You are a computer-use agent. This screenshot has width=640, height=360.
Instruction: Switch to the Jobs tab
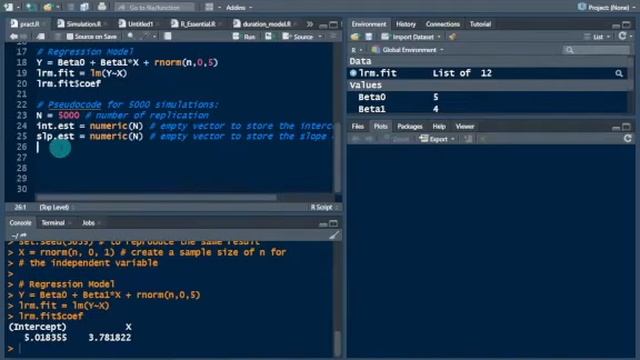88,223
